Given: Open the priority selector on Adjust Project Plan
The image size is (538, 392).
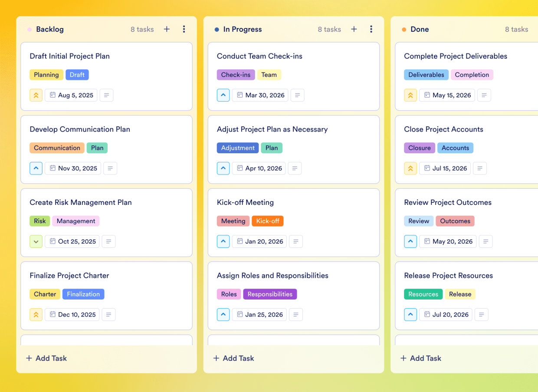Looking at the screenshot, I should [x=223, y=168].
